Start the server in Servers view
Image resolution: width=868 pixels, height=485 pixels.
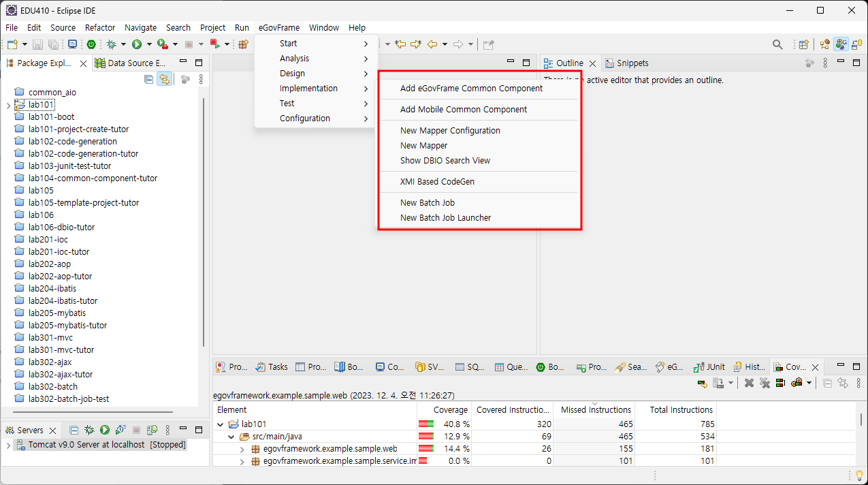tap(105, 430)
